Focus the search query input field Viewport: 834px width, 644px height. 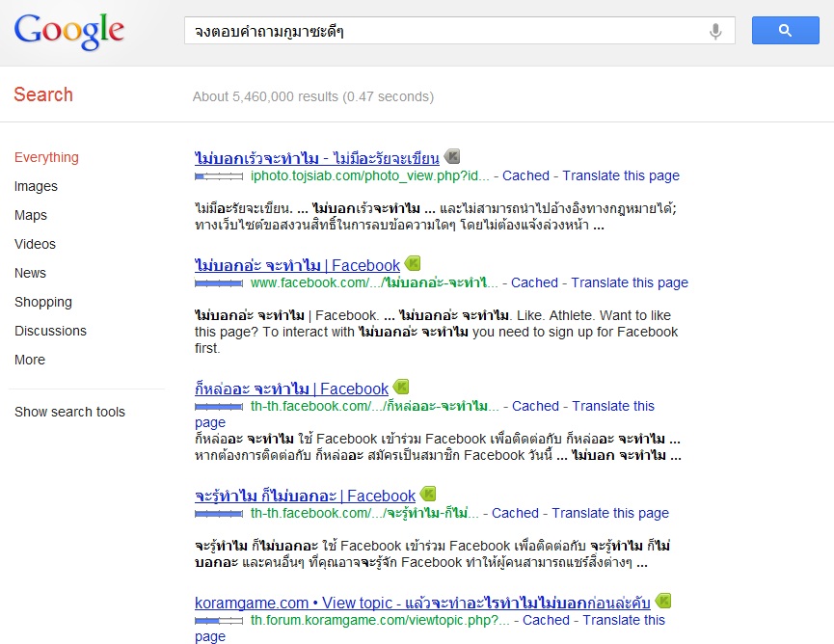[460, 30]
